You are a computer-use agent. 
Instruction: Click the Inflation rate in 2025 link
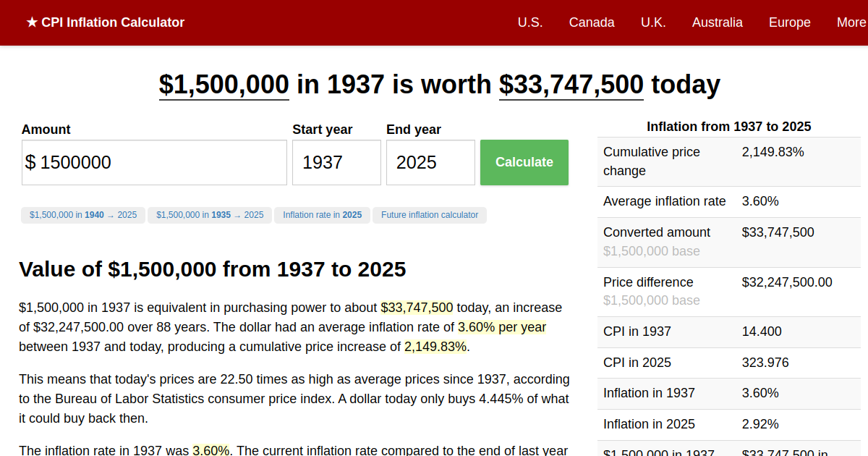(322, 215)
